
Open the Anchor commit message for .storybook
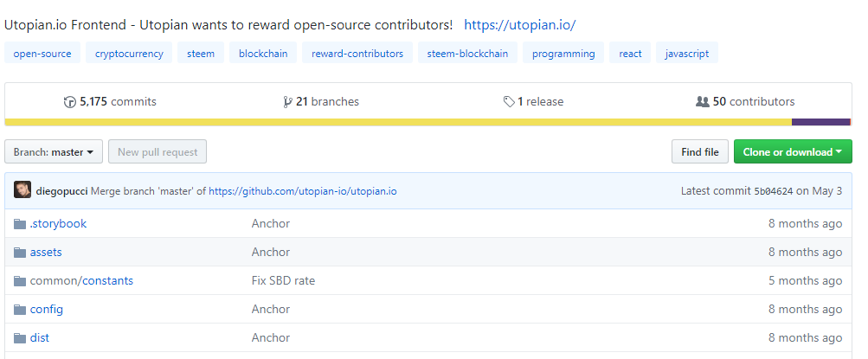point(271,223)
